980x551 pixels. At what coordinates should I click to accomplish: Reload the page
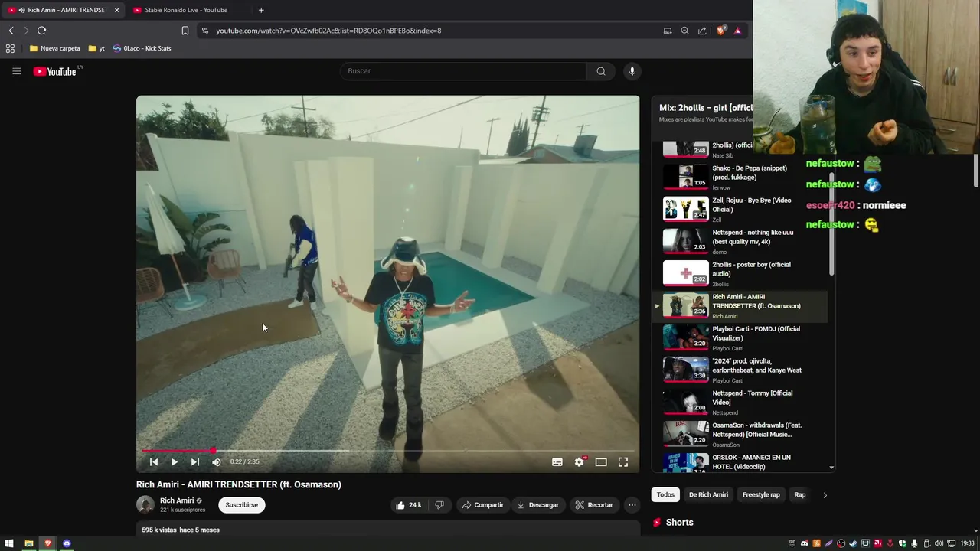tap(41, 31)
